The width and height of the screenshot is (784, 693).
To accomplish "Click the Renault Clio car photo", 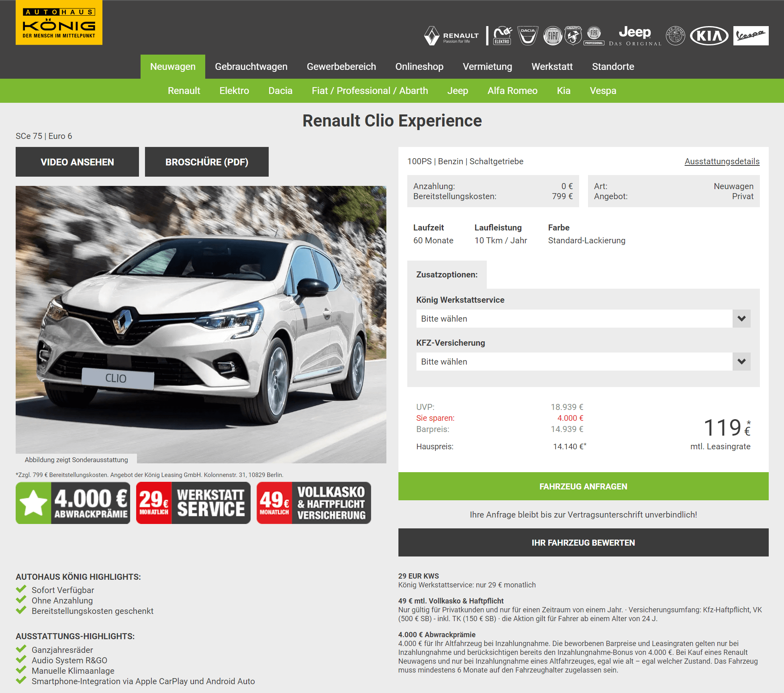I will click(x=201, y=324).
